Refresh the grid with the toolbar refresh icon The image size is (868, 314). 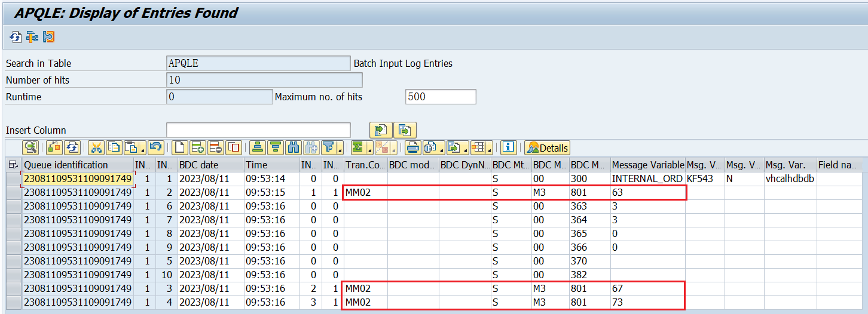(72, 147)
